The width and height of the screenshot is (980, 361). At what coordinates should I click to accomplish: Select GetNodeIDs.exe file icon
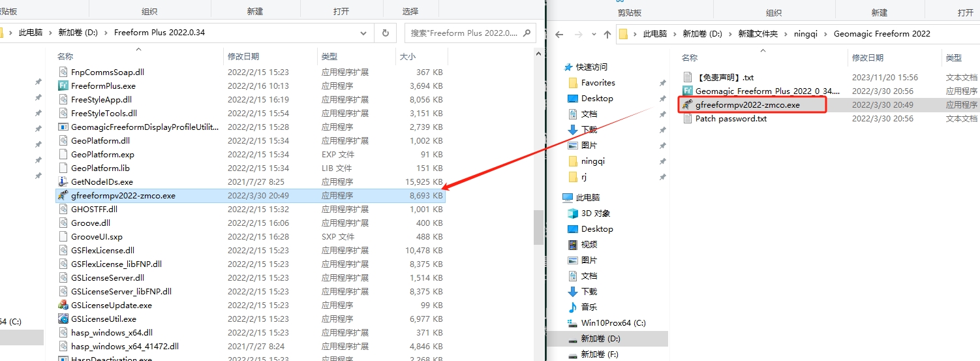pos(63,181)
